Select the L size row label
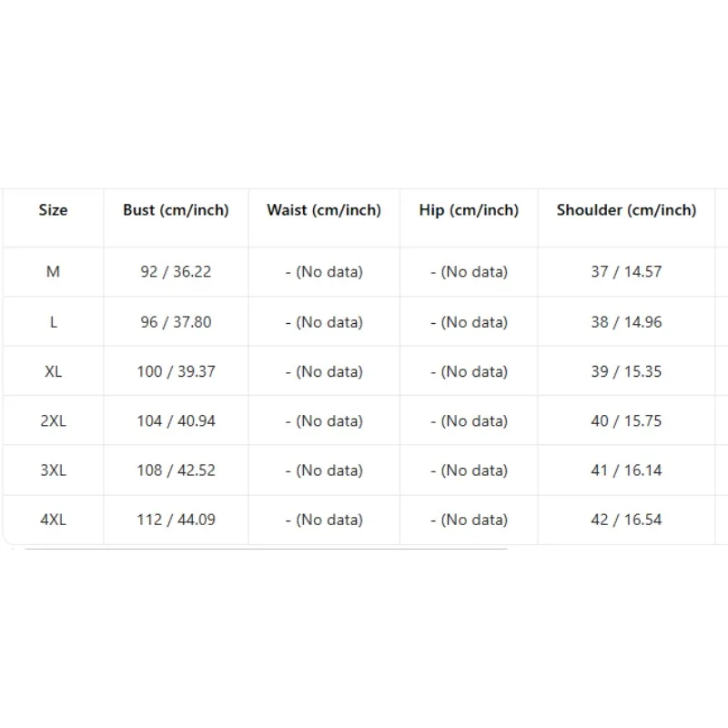The image size is (728, 728). coord(54,322)
